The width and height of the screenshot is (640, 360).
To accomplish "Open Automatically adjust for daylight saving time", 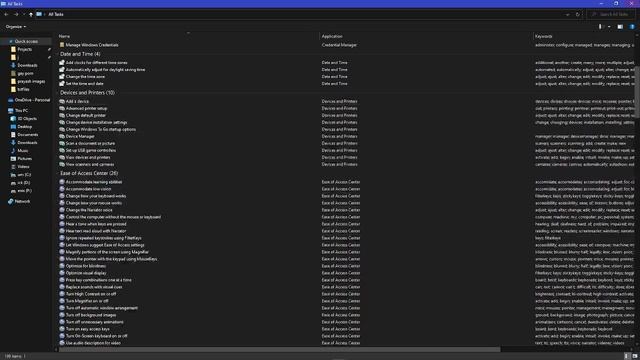I will tap(105, 70).
